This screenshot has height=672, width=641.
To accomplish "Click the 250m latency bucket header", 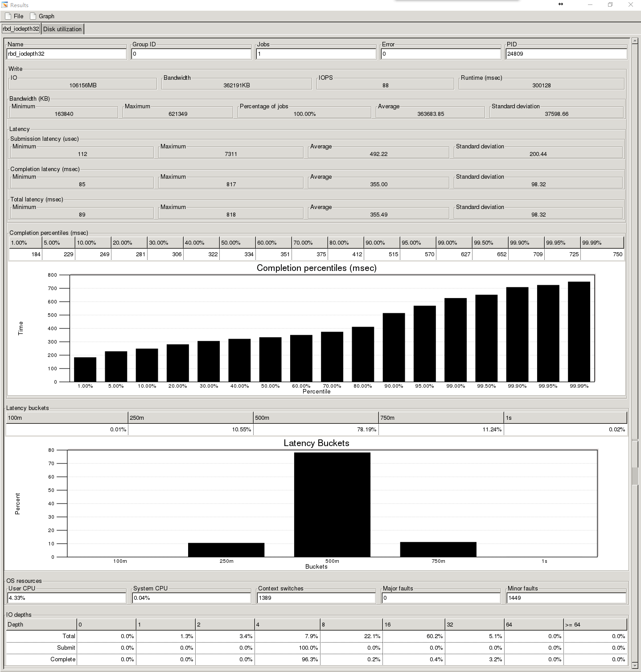I will point(190,418).
